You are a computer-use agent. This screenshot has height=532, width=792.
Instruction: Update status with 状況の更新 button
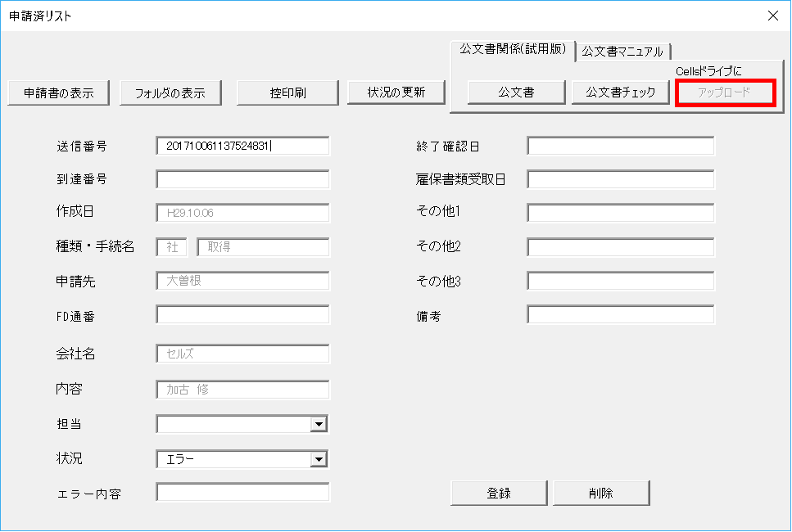point(396,92)
